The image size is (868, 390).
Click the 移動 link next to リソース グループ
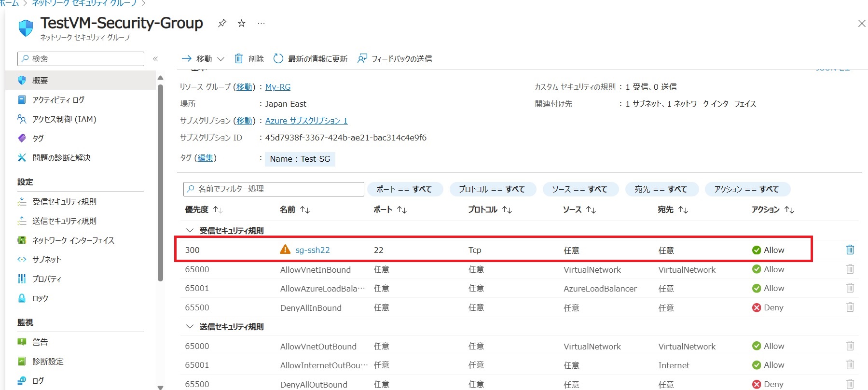(244, 87)
